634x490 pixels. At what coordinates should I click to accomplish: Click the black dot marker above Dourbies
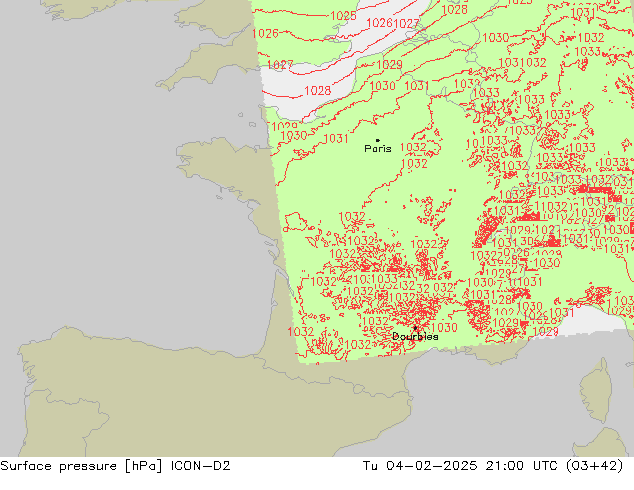tap(415, 328)
